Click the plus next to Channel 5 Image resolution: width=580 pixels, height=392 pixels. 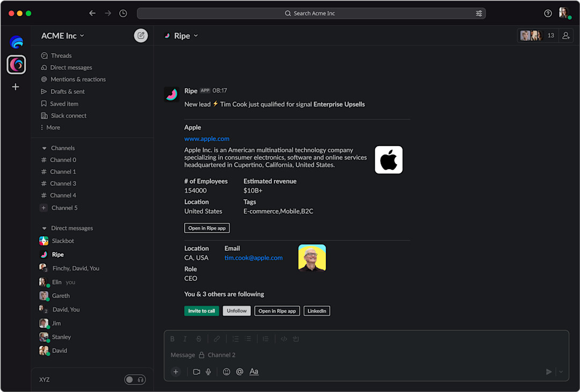tap(44, 208)
